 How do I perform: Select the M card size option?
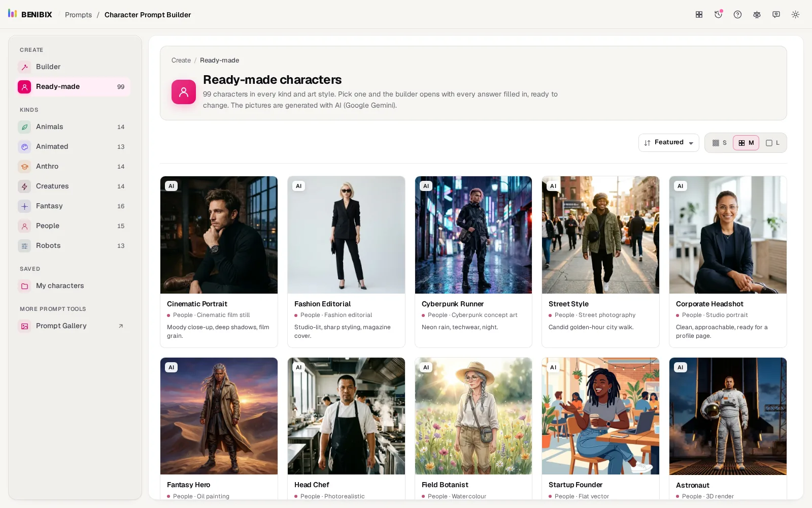(x=746, y=143)
